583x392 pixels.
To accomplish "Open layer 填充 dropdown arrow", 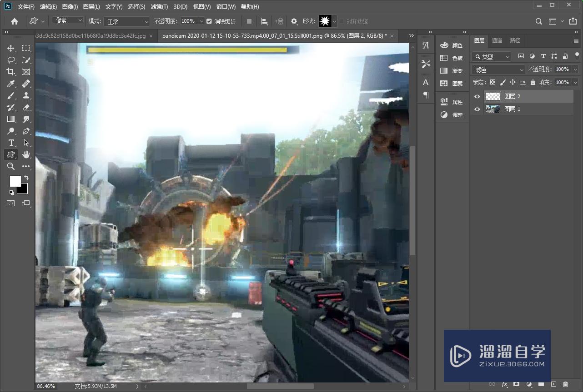I will coord(576,82).
